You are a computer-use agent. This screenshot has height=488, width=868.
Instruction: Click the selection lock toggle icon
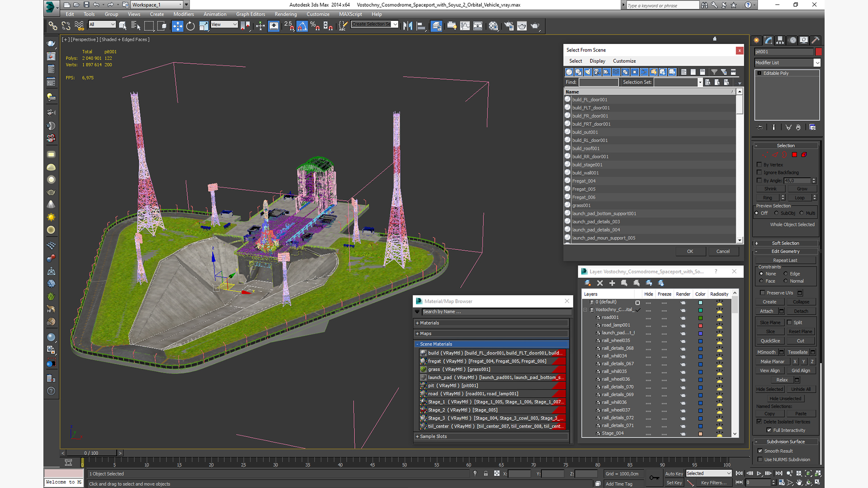[x=486, y=474]
